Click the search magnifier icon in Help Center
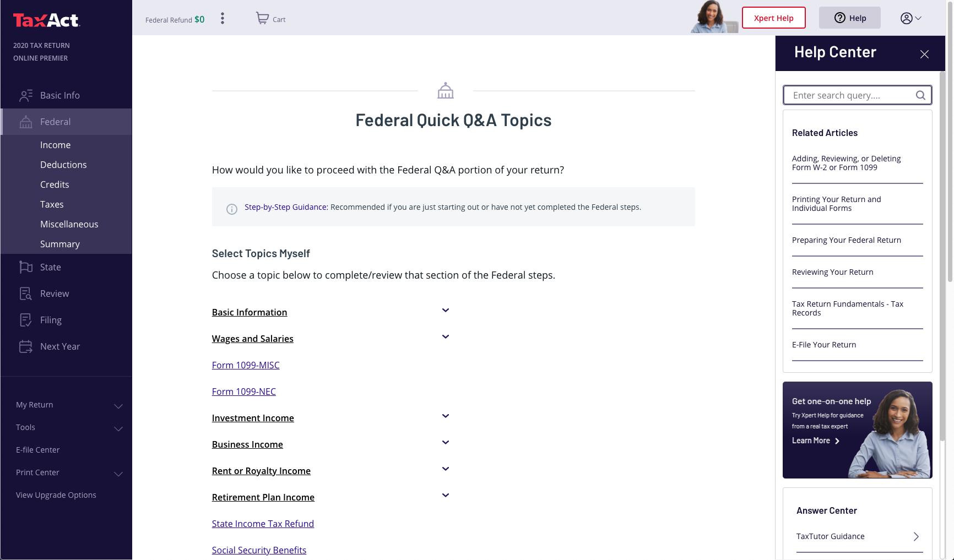 click(x=920, y=95)
